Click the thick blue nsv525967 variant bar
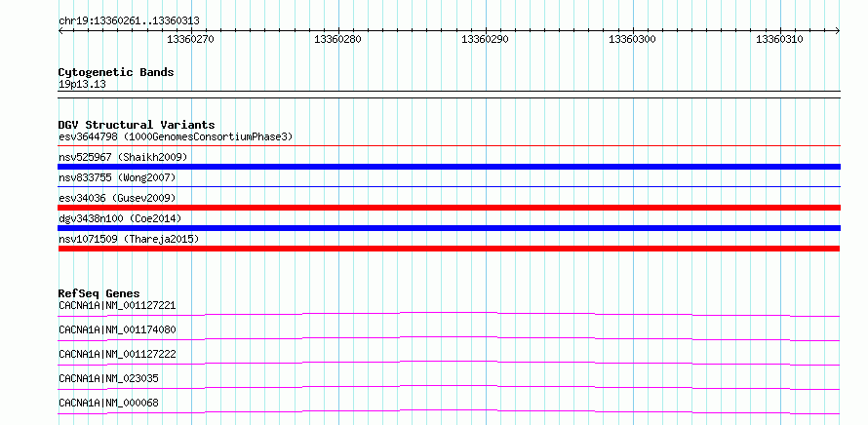The image size is (868, 425). (449, 167)
